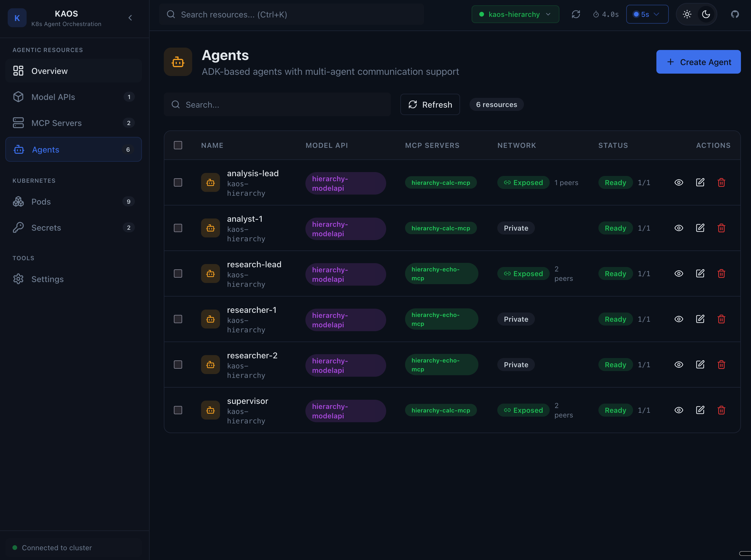Click the Model APIs sidebar icon
Screen dimensions: 751x560
[18, 97]
